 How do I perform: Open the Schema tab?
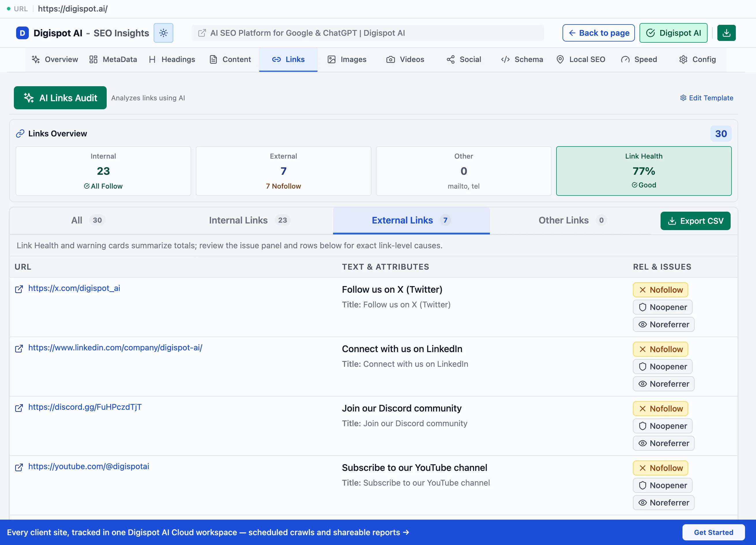click(522, 59)
